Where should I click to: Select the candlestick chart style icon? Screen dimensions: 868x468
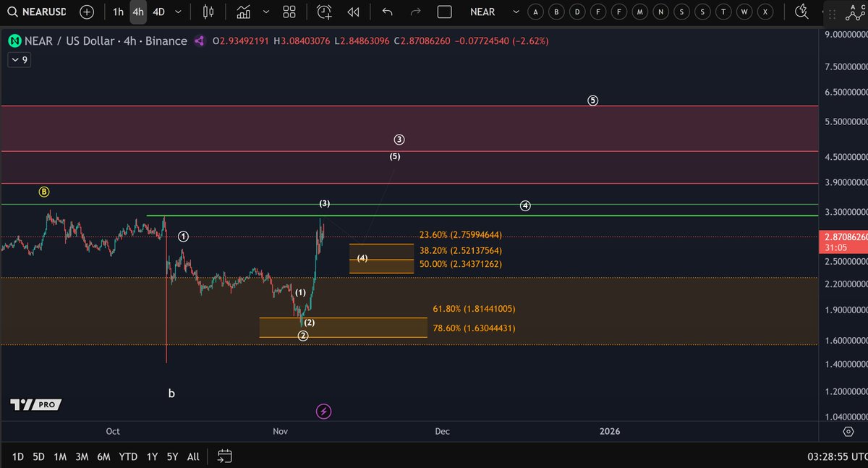(x=208, y=12)
